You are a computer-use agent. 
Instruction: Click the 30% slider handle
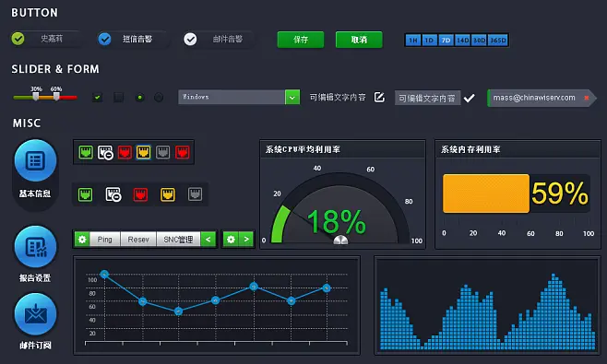[36, 97]
